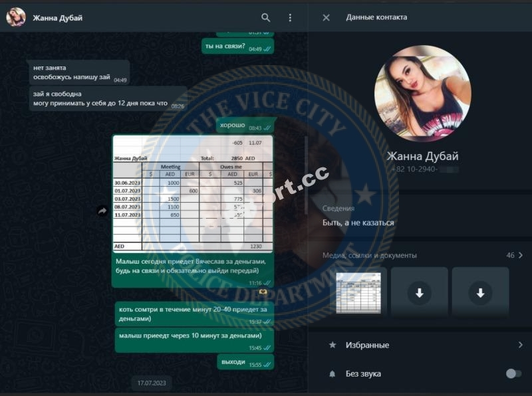The image size is (532, 396).
Task: Click the chat title Жанна Дубай
Action: (x=57, y=18)
